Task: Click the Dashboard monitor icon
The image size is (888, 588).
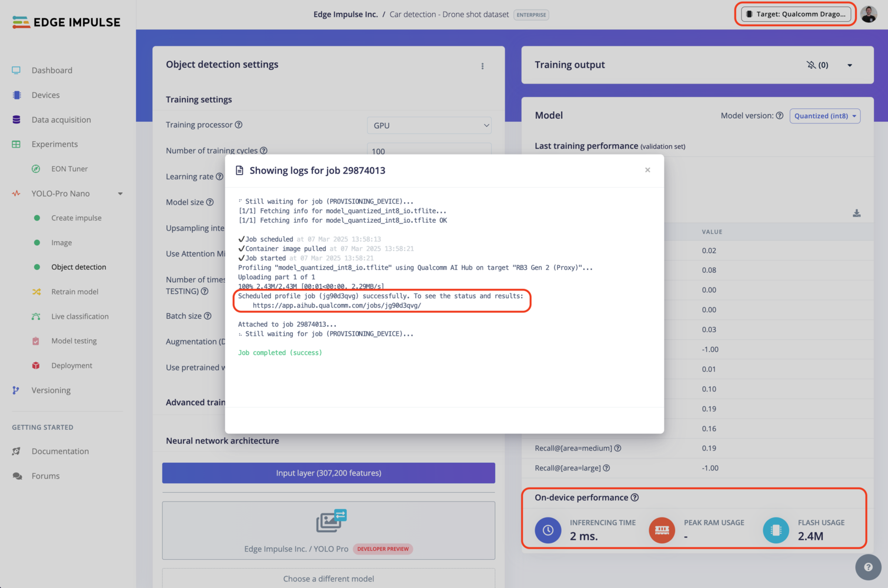Action: tap(16, 70)
